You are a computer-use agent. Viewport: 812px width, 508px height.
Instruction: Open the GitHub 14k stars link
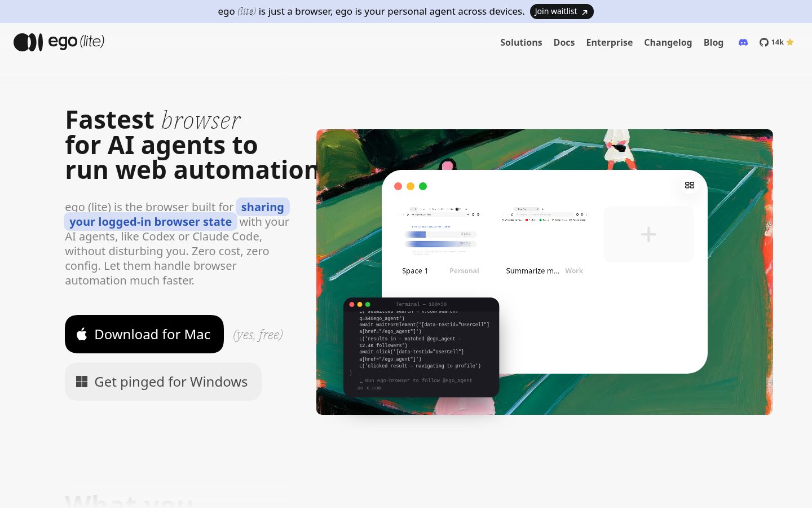pyautogui.click(x=776, y=42)
